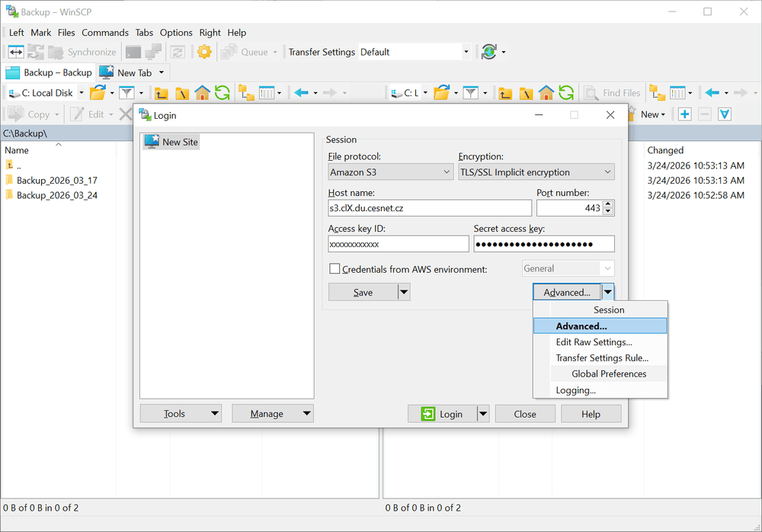Image resolution: width=762 pixels, height=532 pixels.
Task: Click the filter funnel icon in left panel
Action: [126, 92]
